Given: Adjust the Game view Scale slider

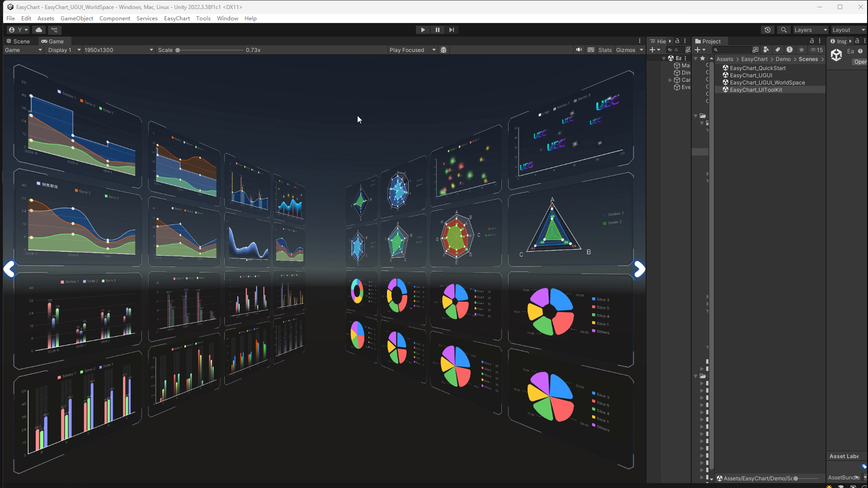Looking at the screenshot, I should point(178,50).
